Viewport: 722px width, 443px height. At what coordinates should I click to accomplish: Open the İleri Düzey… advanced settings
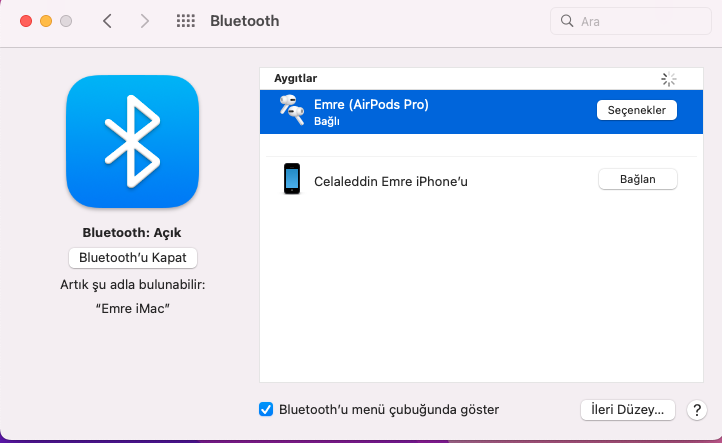pyautogui.click(x=628, y=410)
